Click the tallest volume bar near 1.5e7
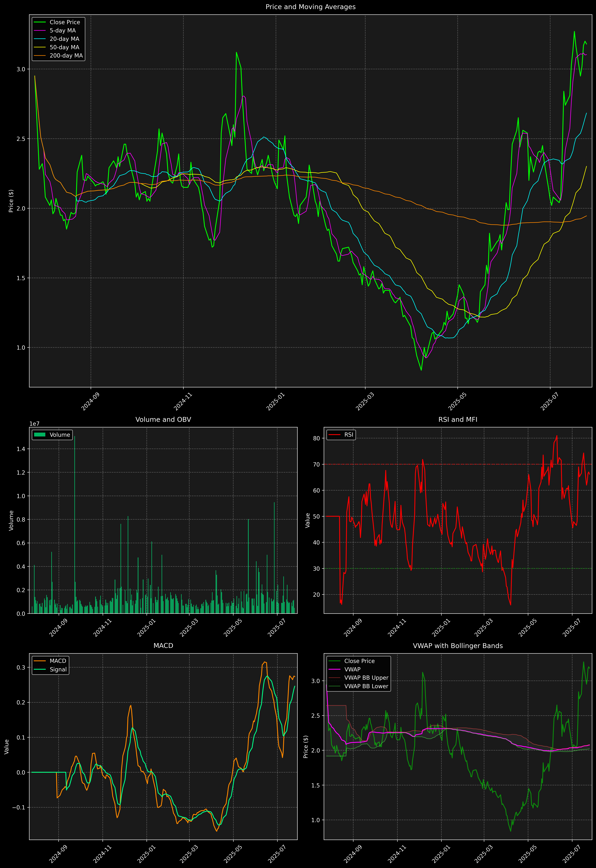 point(75,525)
